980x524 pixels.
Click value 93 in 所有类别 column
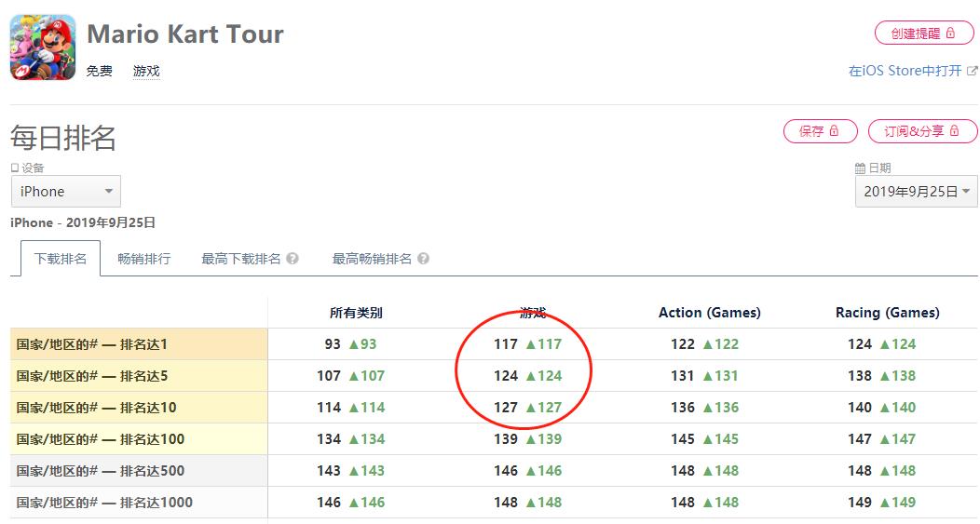[333, 344]
